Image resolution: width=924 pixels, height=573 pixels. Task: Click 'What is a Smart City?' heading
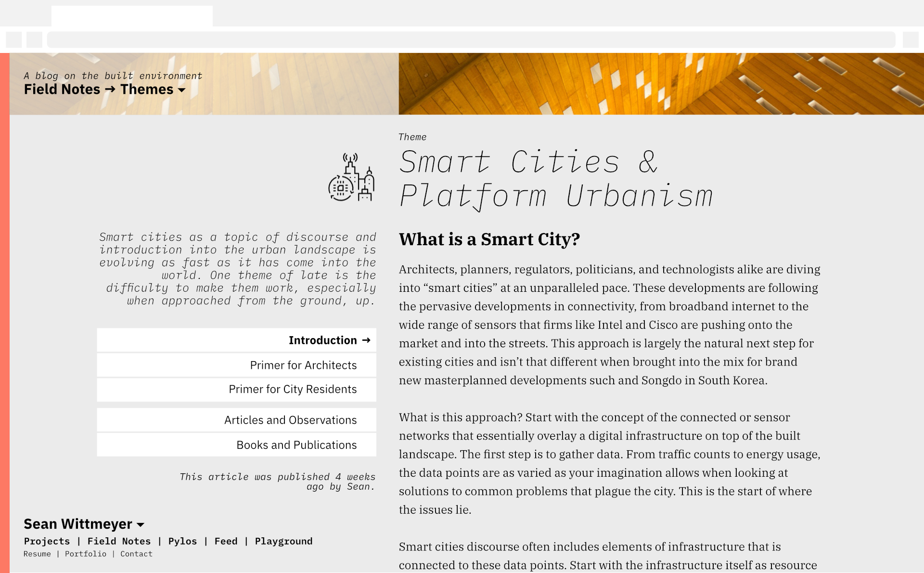489,239
